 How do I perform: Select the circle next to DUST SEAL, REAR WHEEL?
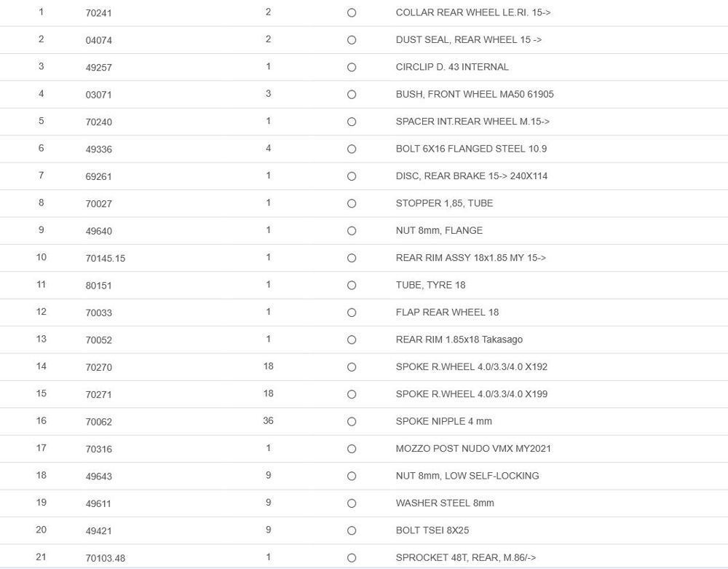click(x=352, y=40)
